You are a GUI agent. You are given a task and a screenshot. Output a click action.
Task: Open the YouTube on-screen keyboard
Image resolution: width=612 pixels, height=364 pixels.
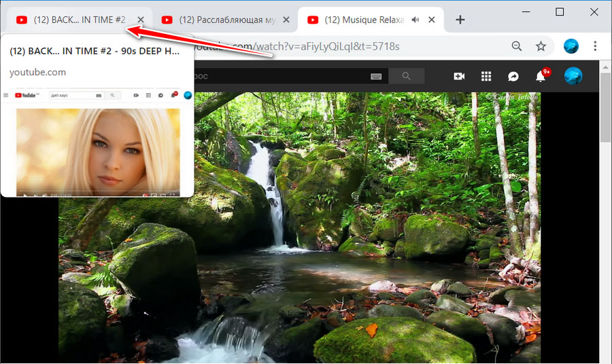pos(376,77)
